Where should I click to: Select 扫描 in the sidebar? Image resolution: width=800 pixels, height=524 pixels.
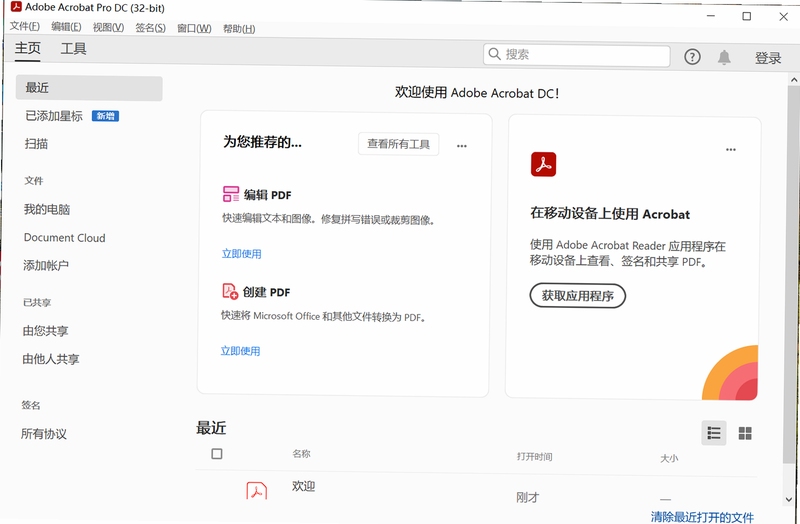(36, 144)
